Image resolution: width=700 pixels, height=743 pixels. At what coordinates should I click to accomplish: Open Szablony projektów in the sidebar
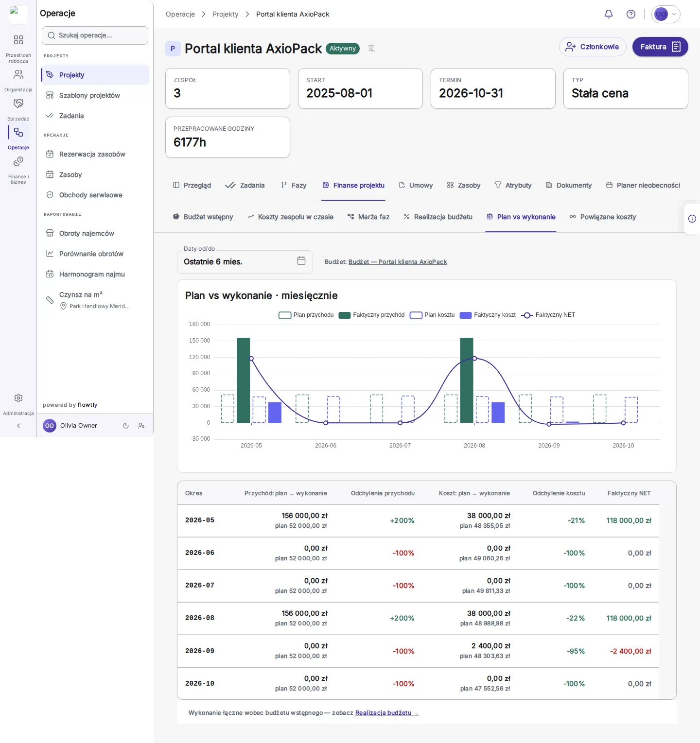pos(95,95)
